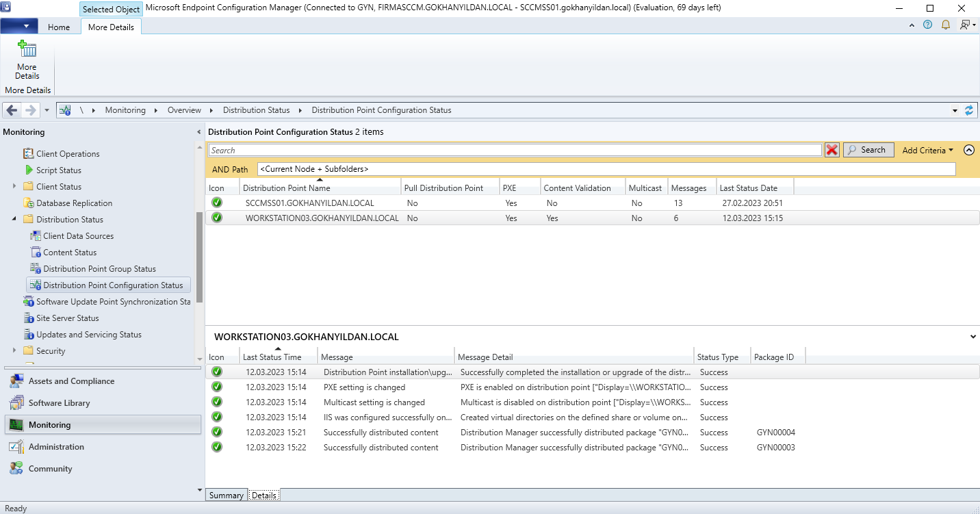This screenshot has width=980, height=514.
Task: Sort by Distribution Point Name column
Action: tap(320, 188)
